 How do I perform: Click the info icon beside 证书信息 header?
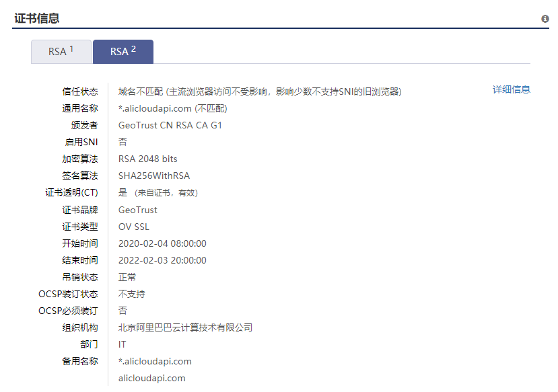click(x=545, y=19)
